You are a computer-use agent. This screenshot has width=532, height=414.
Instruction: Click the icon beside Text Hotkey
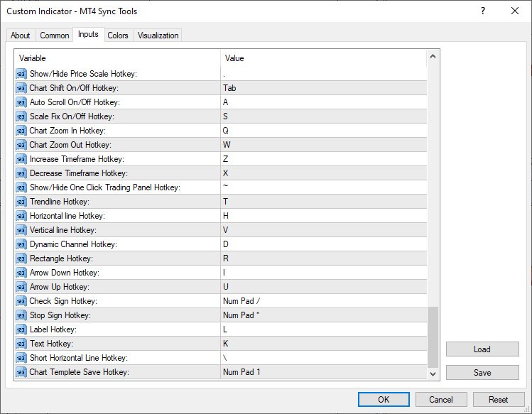[x=21, y=344]
